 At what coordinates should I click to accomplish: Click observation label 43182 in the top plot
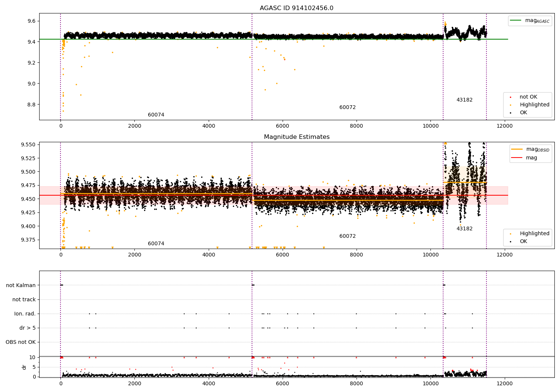point(464,100)
